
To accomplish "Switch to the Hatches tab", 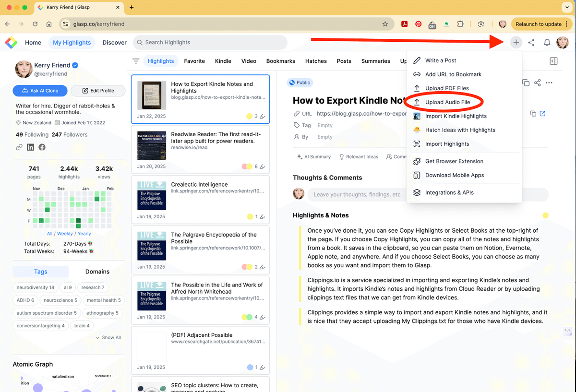I will point(316,61).
